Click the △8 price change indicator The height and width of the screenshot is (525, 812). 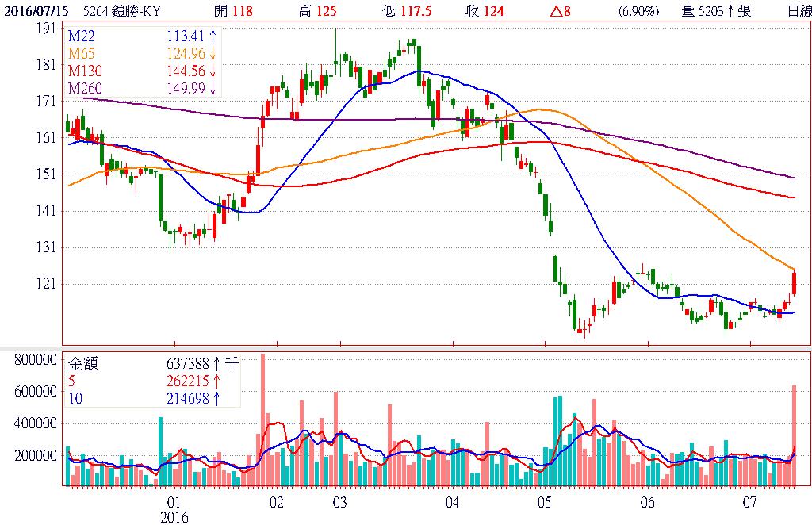pyautogui.click(x=562, y=12)
